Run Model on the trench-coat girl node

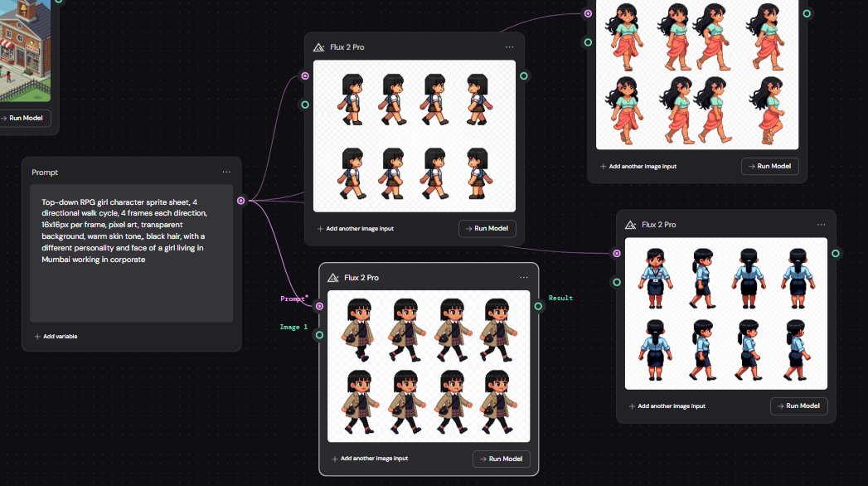pyautogui.click(x=502, y=459)
